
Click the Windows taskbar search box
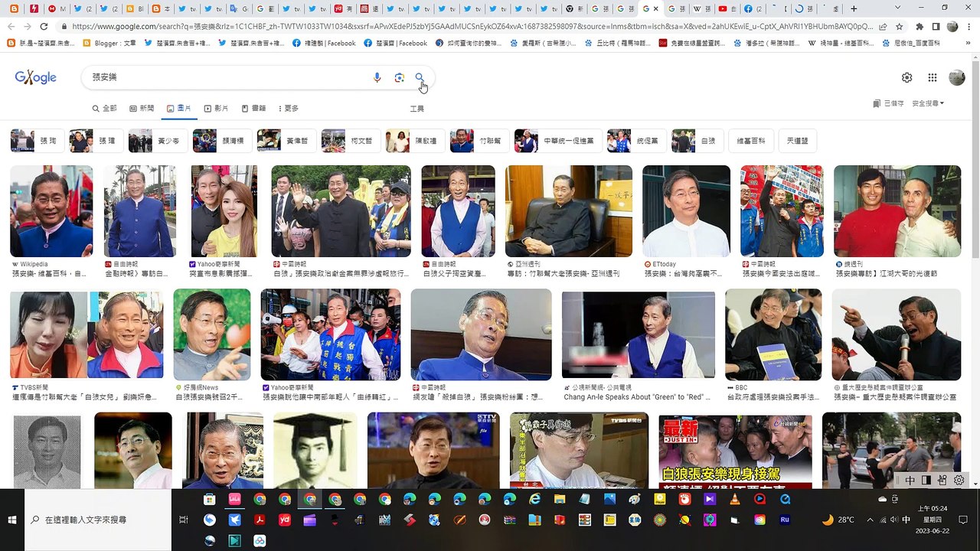point(98,520)
